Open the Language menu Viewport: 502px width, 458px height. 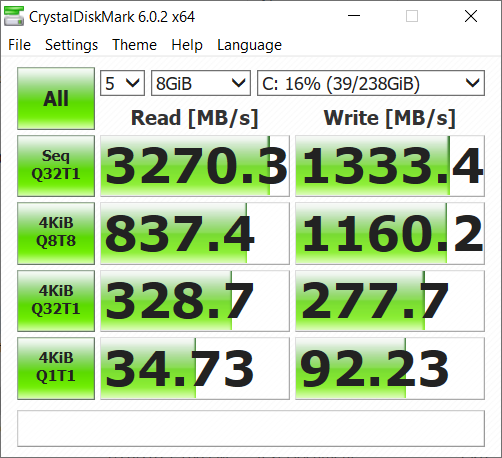(x=249, y=45)
